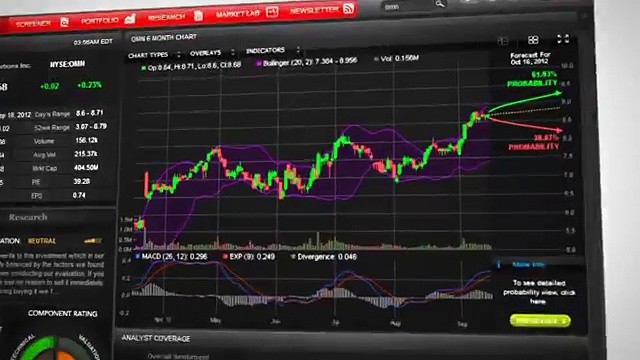Click the dim chart icon left of grid icon
The image size is (640, 360).
pos(503,40)
